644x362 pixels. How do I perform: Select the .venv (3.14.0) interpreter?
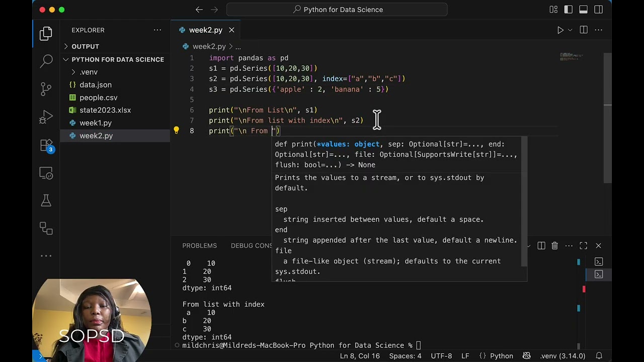tap(562, 356)
